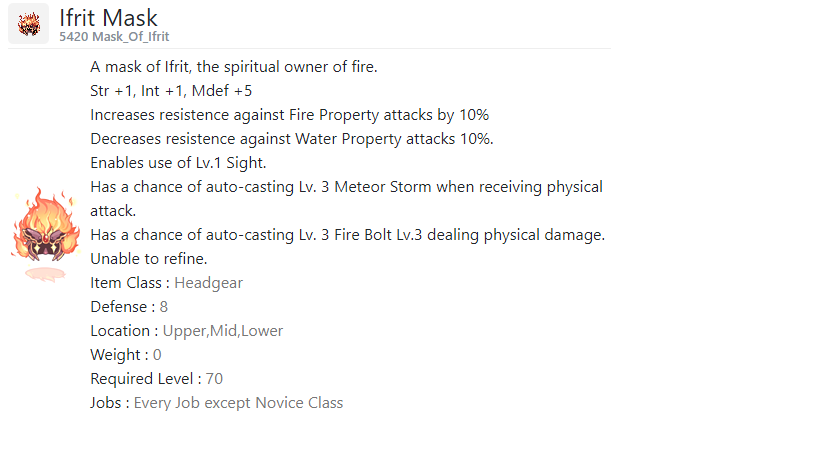Viewport: 819px width, 460px height.
Task: Click the 5420 Mask_Of_Ifrit item ID text
Action: [x=114, y=37]
